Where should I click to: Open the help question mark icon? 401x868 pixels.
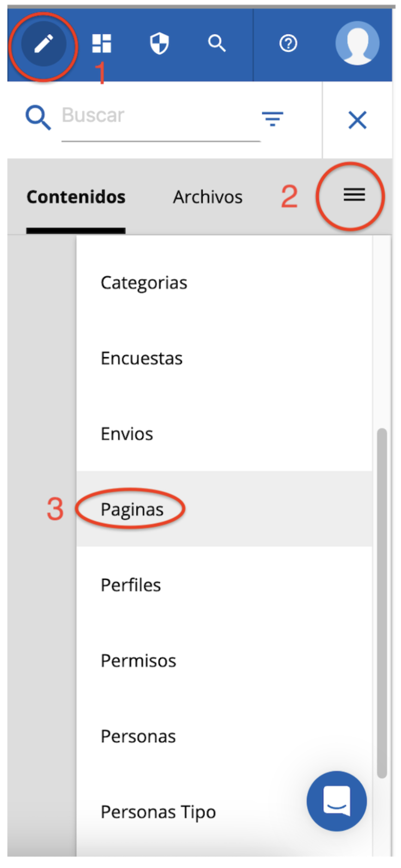tap(288, 44)
